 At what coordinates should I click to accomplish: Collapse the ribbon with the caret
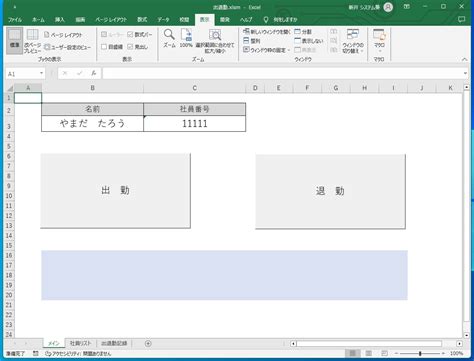click(x=465, y=59)
